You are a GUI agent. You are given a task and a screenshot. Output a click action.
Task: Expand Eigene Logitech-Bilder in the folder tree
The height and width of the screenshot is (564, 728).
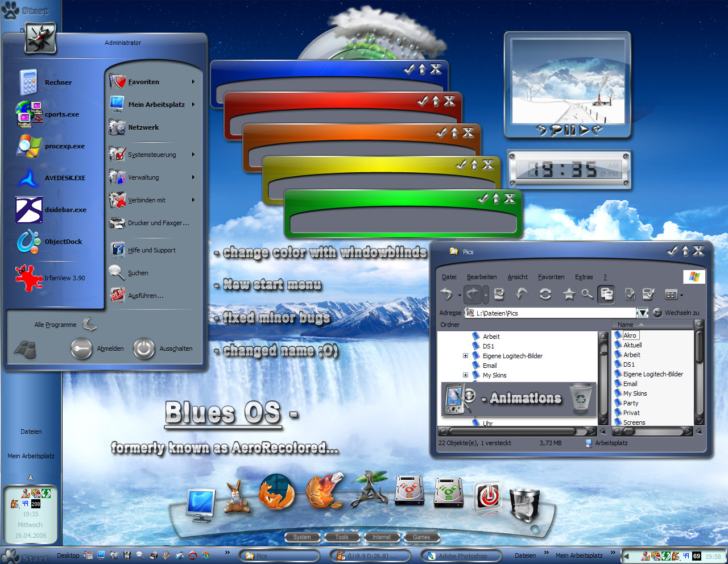pos(465,356)
